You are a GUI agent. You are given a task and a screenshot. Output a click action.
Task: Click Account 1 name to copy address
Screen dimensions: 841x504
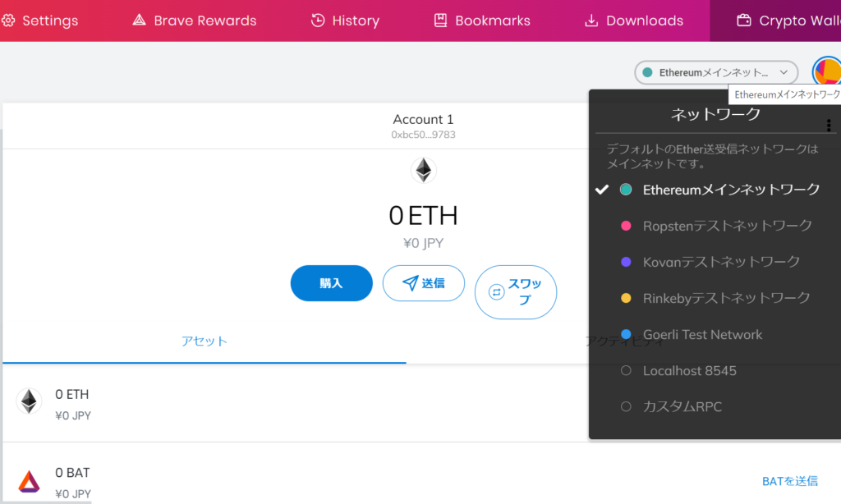[x=423, y=119]
